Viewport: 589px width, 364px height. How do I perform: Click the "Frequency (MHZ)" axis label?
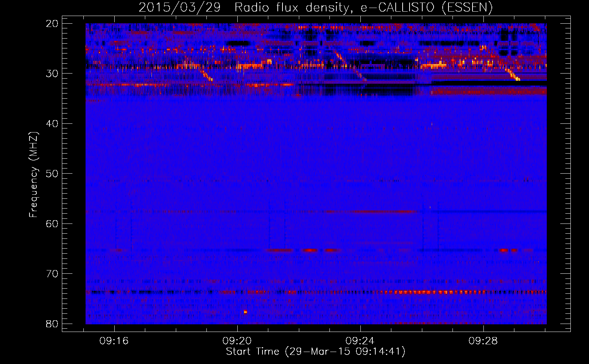[x=33, y=175]
